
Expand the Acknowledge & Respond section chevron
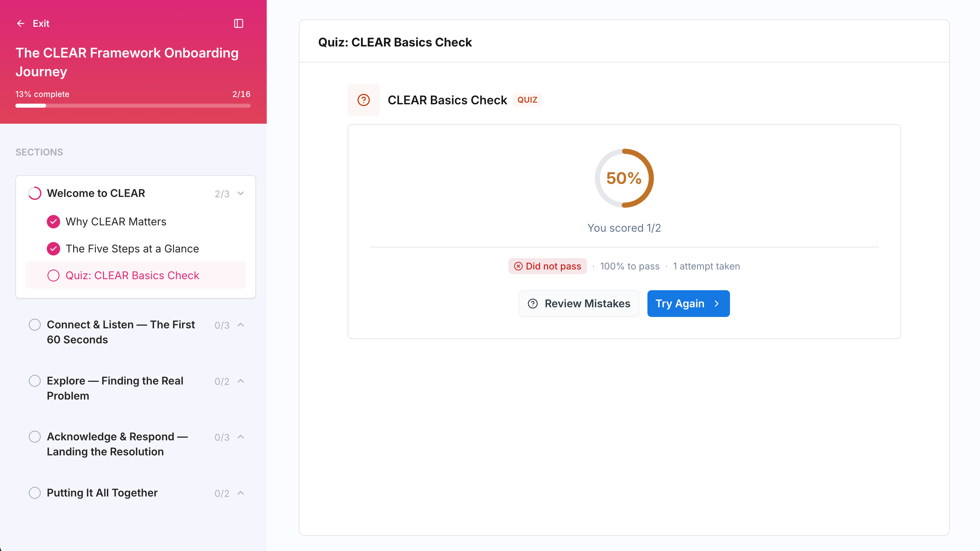240,437
